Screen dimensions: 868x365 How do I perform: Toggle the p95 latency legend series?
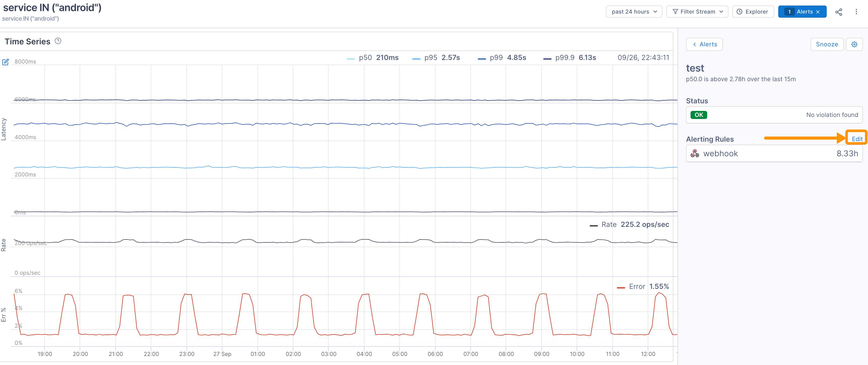tap(436, 58)
